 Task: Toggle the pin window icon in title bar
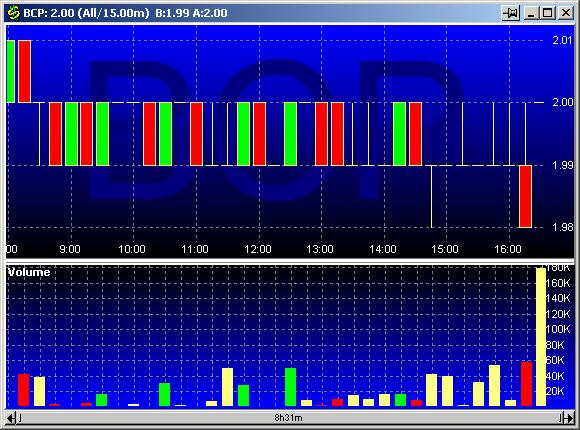510,13
